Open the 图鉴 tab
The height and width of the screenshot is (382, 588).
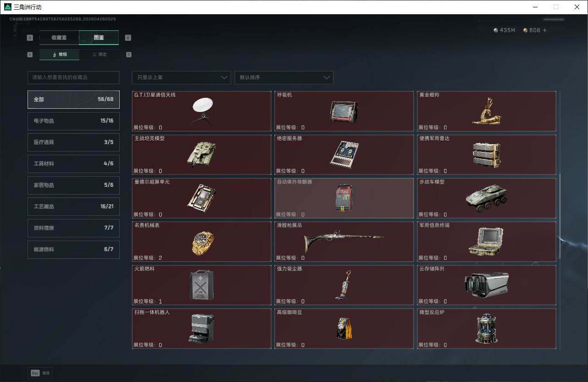coord(99,38)
